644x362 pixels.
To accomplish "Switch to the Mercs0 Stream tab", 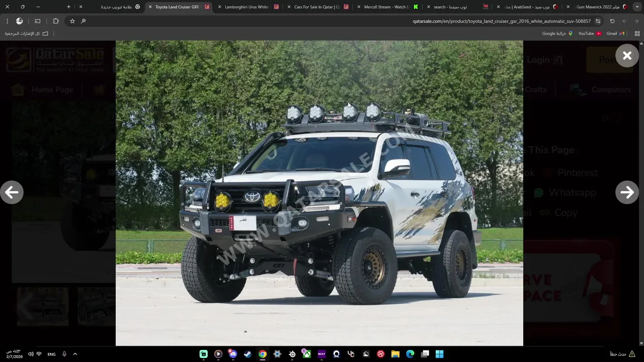I will point(387,7).
